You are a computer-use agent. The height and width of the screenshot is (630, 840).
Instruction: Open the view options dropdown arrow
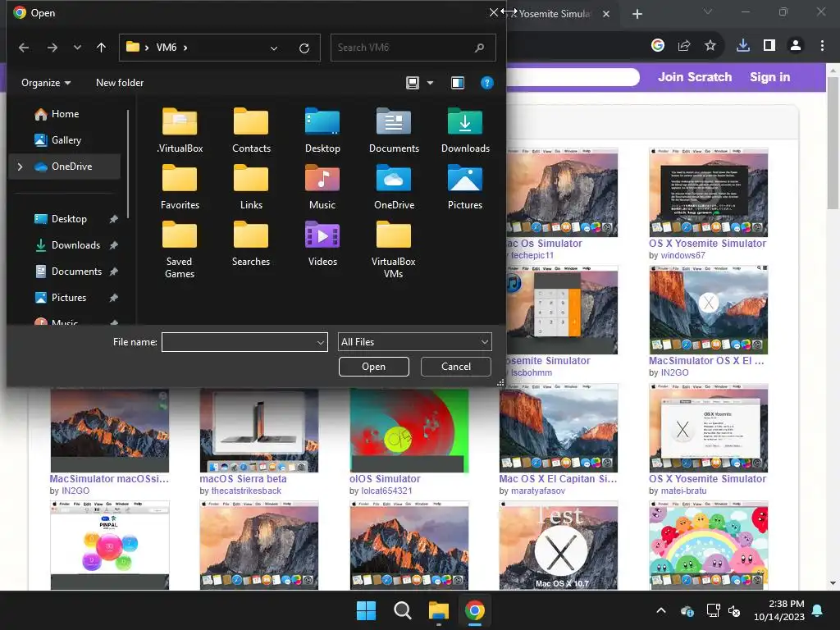tap(430, 83)
